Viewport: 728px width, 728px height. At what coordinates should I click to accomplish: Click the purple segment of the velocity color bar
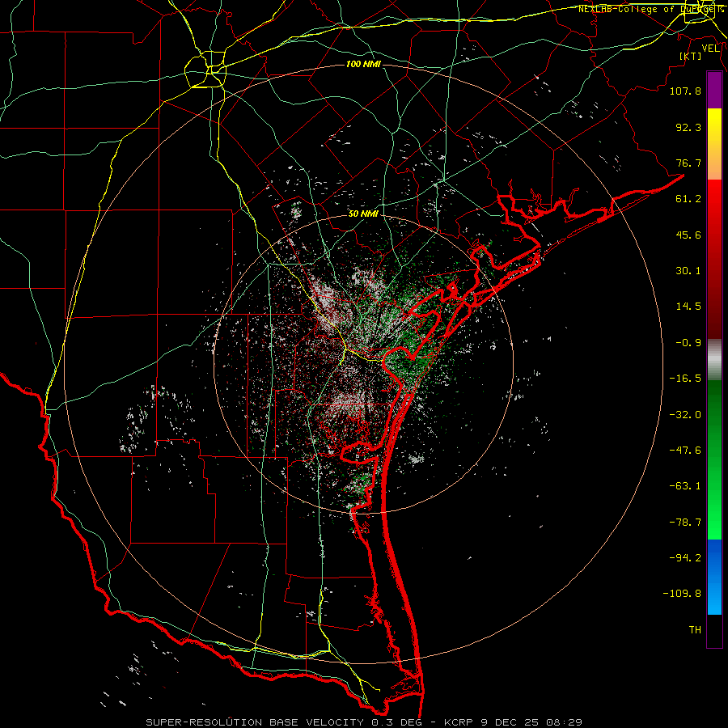click(x=714, y=91)
